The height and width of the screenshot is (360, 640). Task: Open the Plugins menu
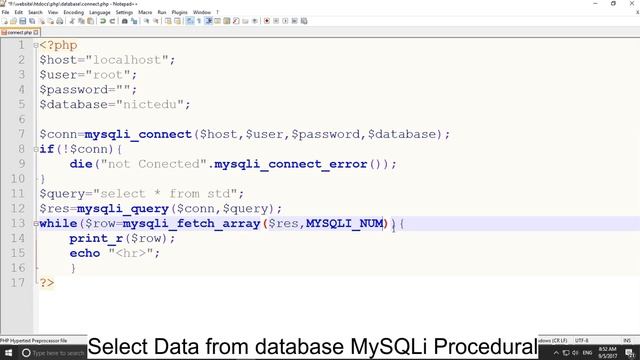[179, 12]
